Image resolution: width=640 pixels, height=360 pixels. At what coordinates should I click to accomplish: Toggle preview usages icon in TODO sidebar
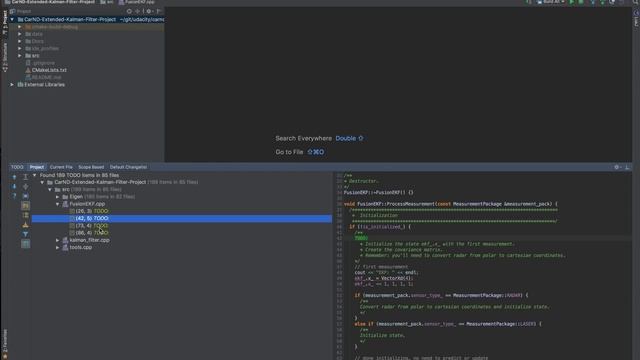click(x=25, y=244)
